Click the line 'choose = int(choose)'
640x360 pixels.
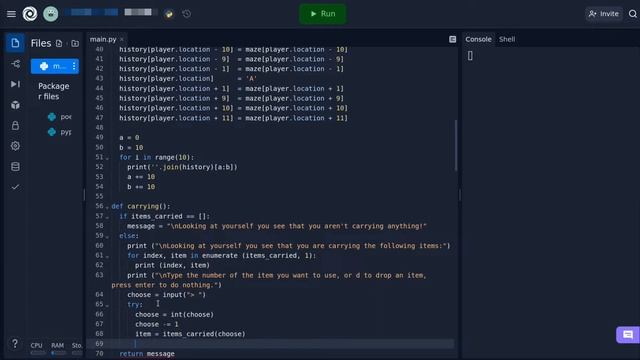[x=175, y=314]
